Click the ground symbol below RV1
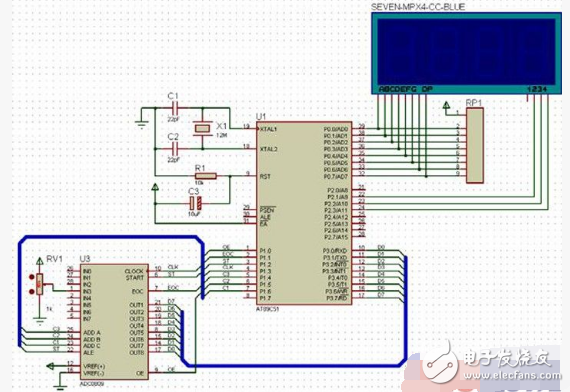Screen dimensions: 570x392 pos(40,321)
